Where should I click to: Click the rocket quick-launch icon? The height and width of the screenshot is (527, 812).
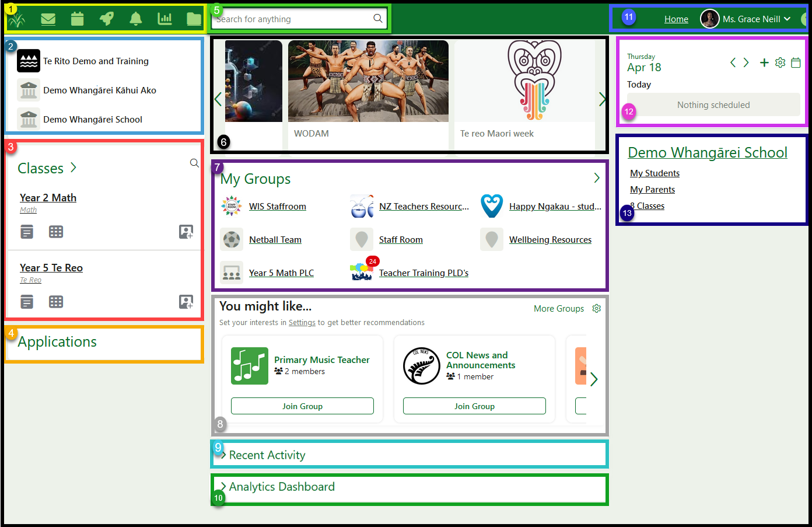click(106, 19)
